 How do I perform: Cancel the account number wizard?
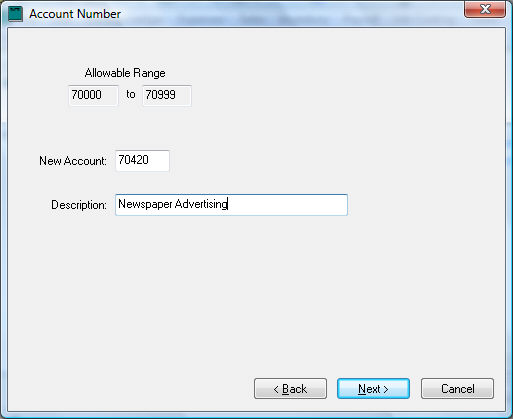[457, 389]
